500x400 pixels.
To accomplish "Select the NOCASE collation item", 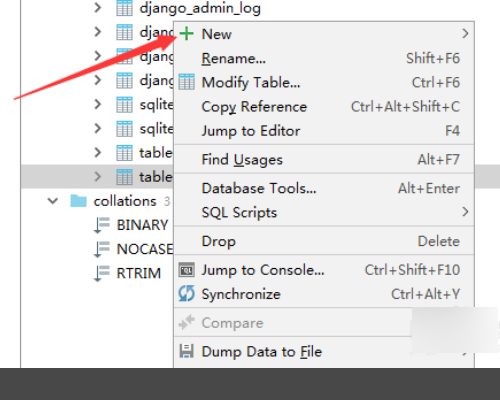I will (145, 249).
